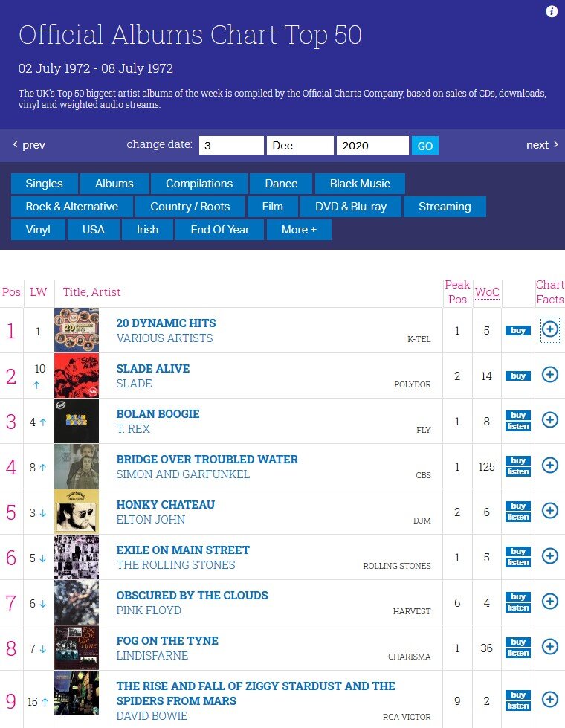Click buy for Obscured By The Clouds

click(x=518, y=596)
